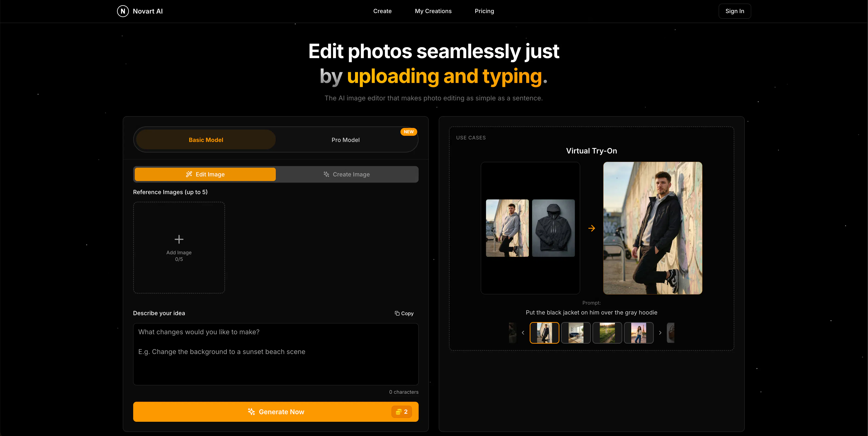Click 'Put the black jacket on him' prompt text
The image size is (868, 436).
[x=591, y=313]
